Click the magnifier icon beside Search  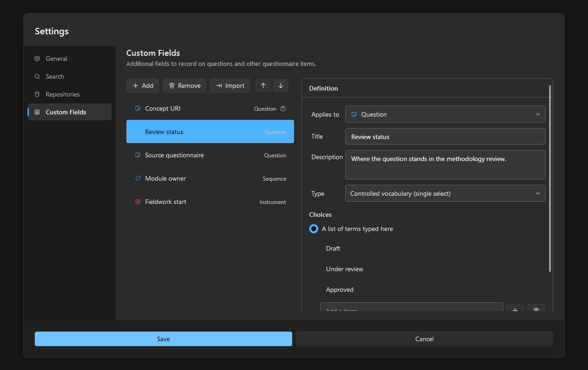click(38, 76)
